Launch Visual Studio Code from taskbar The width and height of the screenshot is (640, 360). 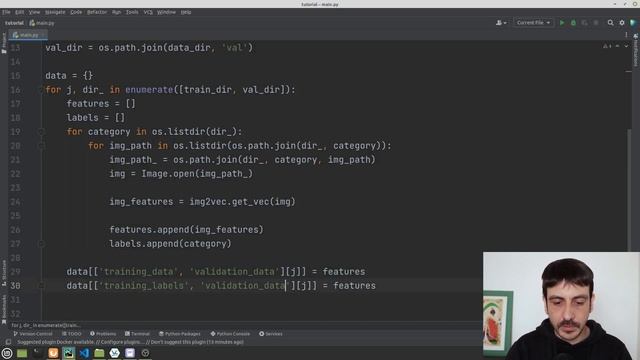84,353
